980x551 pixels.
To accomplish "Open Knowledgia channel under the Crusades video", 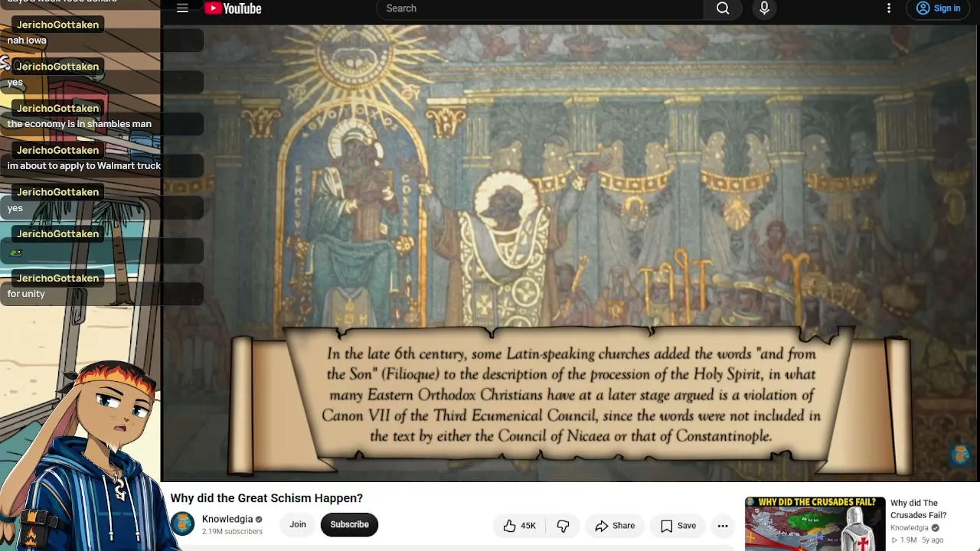I will (x=910, y=528).
